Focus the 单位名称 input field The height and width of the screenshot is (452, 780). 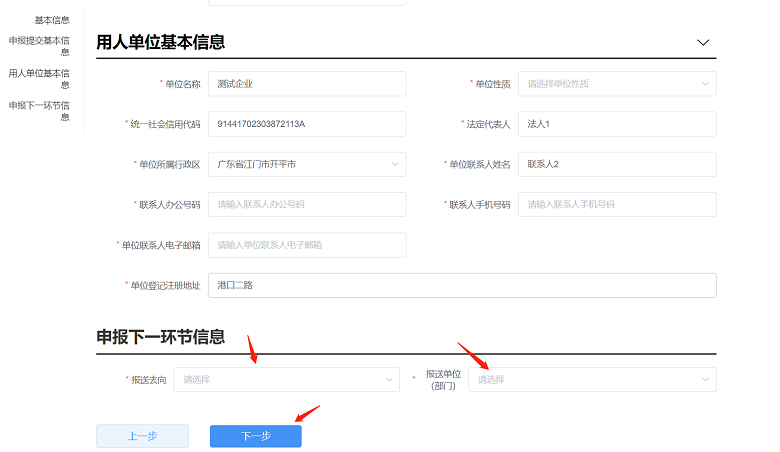pos(307,84)
